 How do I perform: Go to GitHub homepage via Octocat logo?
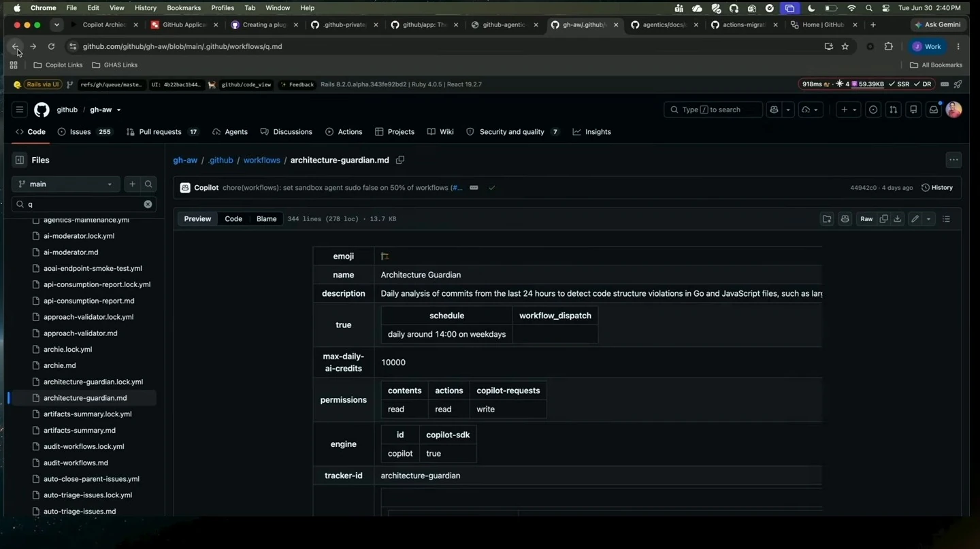pos(42,110)
